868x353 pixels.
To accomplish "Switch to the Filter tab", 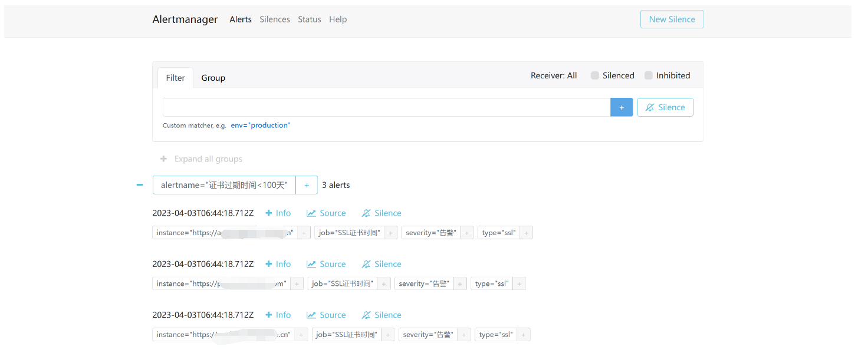I will coord(175,78).
